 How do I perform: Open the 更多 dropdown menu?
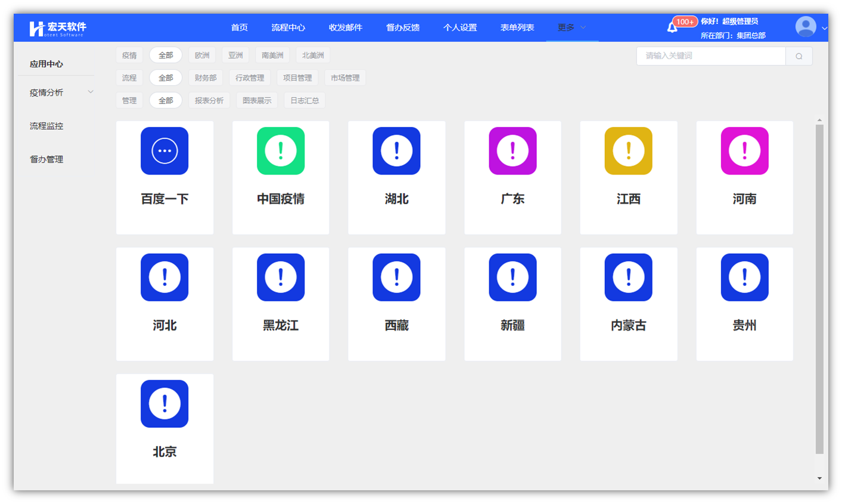tap(571, 27)
